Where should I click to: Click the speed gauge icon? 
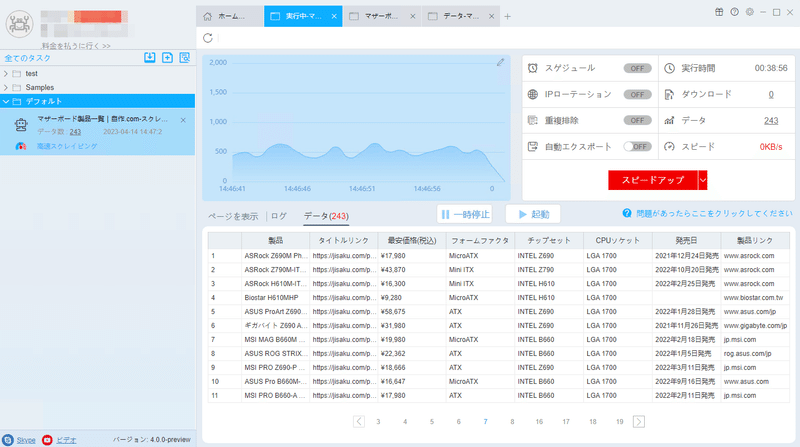669,147
